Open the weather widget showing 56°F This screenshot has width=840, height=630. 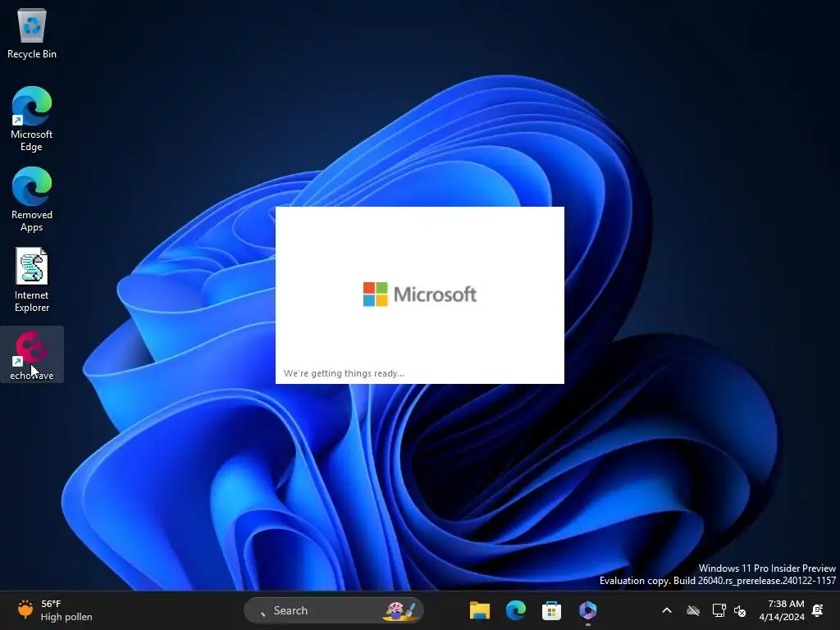tap(55, 610)
